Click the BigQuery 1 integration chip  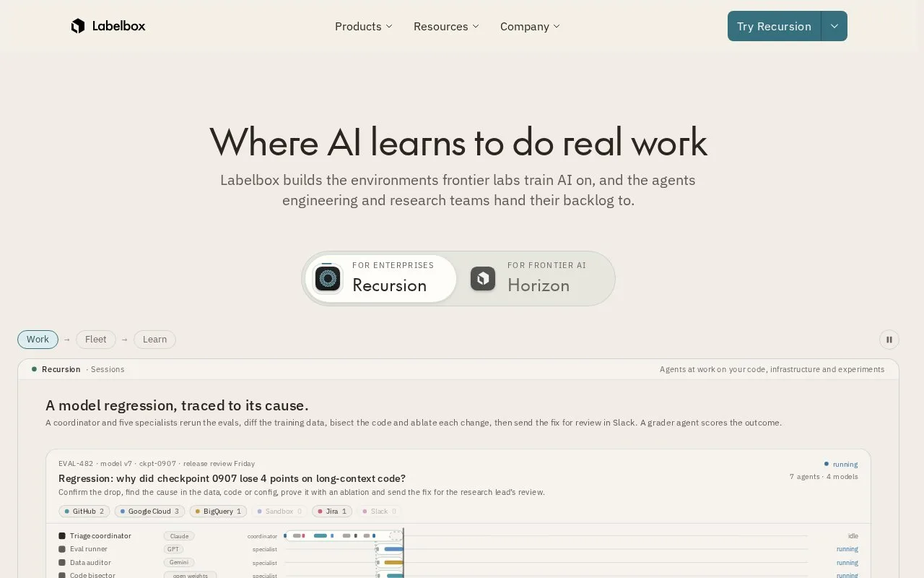tap(218, 512)
